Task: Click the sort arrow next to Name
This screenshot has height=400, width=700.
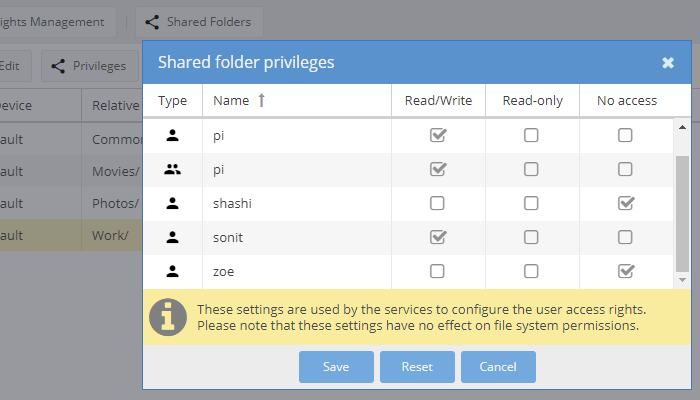Action: (263, 100)
